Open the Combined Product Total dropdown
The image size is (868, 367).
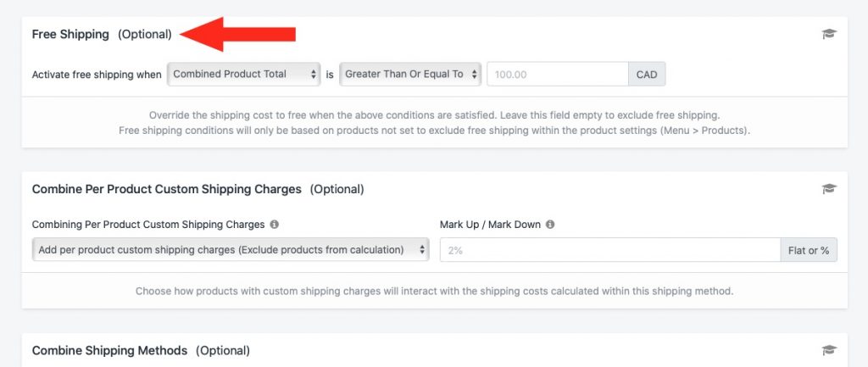click(x=243, y=75)
